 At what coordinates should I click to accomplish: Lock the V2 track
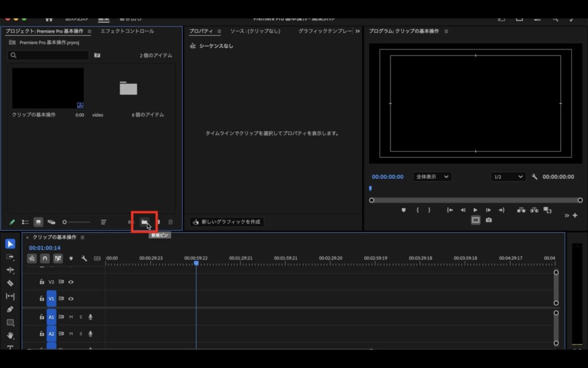click(x=41, y=282)
